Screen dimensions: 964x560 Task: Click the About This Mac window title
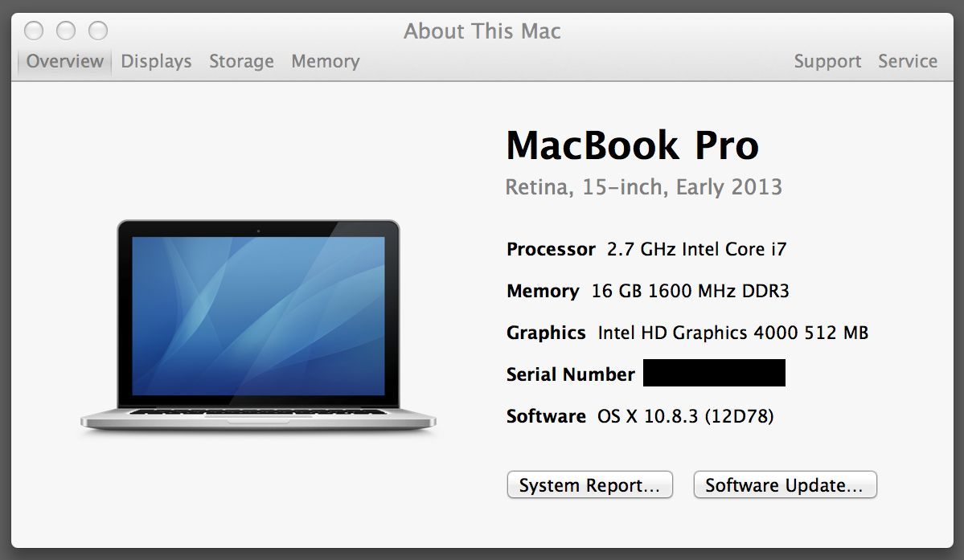[x=482, y=31]
